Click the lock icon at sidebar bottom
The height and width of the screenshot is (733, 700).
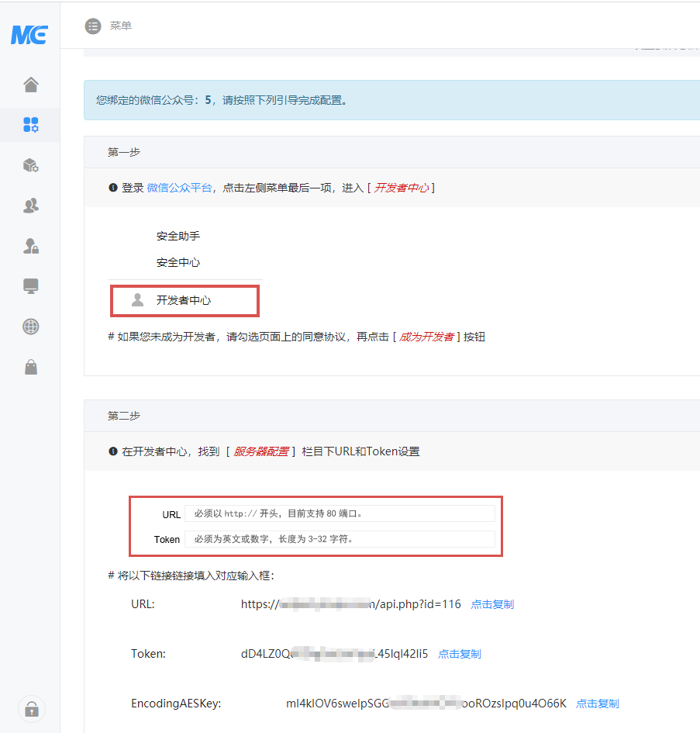[x=32, y=709]
